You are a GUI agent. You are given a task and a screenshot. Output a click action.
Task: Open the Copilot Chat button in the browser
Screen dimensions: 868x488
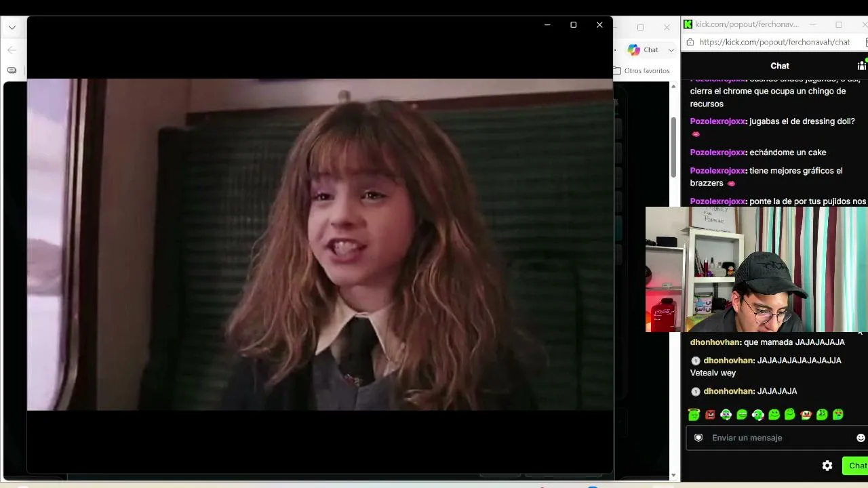[x=643, y=49]
